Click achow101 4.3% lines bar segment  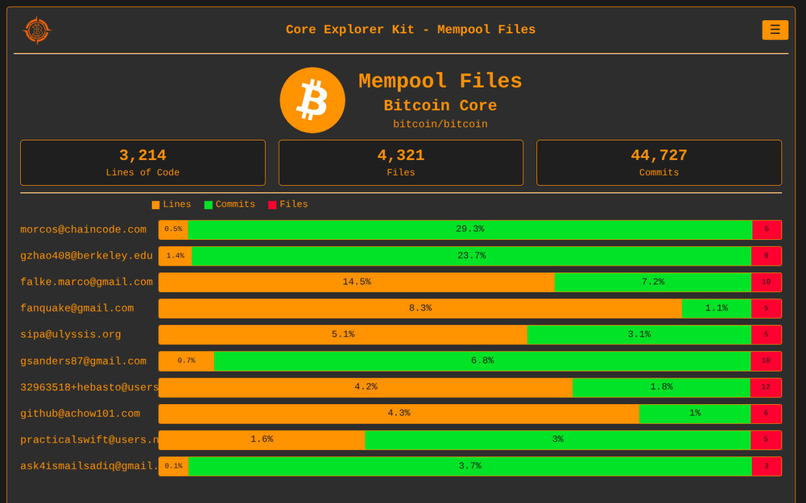click(399, 414)
